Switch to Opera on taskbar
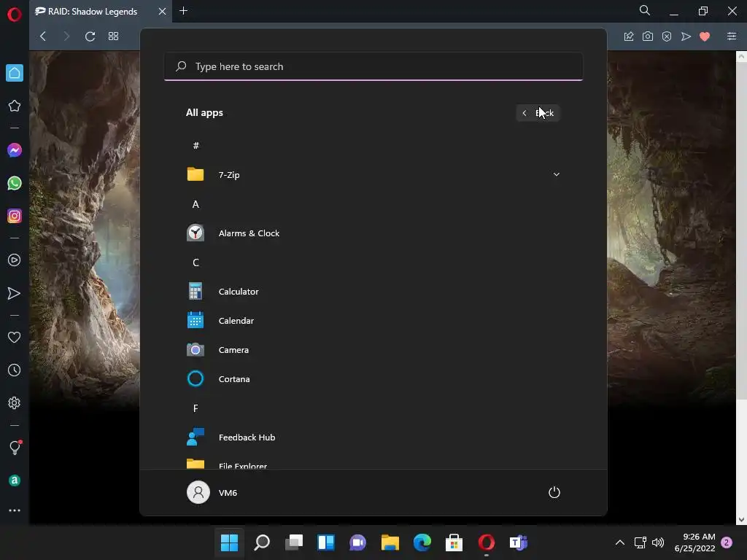 click(x=487, y=542)
